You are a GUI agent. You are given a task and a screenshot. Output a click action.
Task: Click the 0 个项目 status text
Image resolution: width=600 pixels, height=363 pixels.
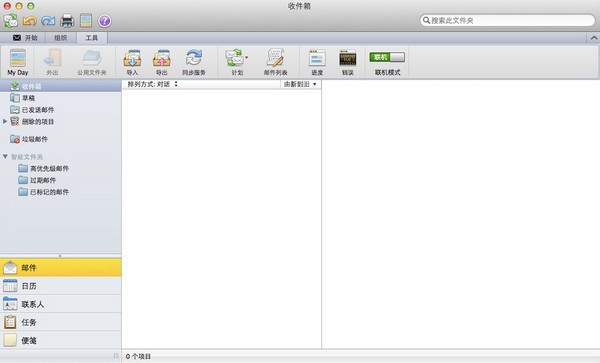point(138,356)
